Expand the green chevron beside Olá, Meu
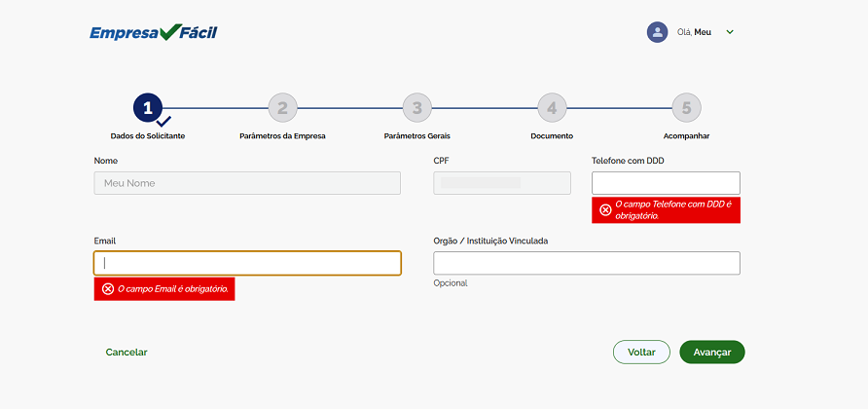Image resolution: width=868 pixels, height=410 pixels. point(730,32)
